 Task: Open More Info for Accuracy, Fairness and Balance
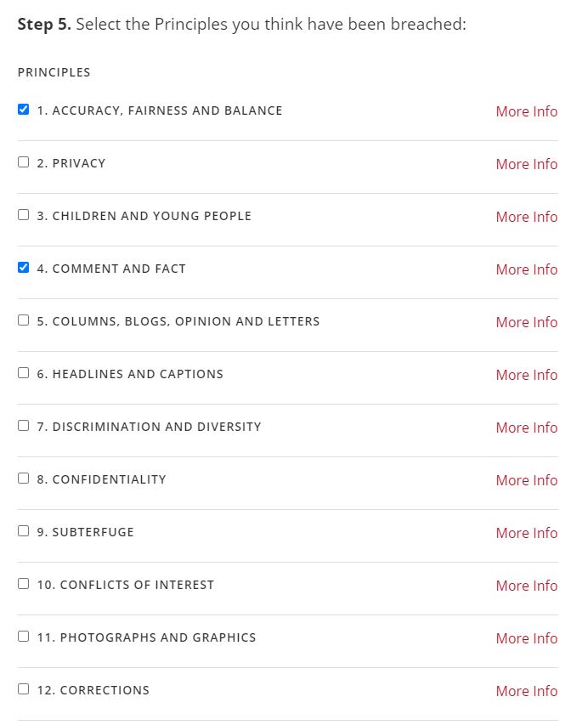tap(527, 111)
